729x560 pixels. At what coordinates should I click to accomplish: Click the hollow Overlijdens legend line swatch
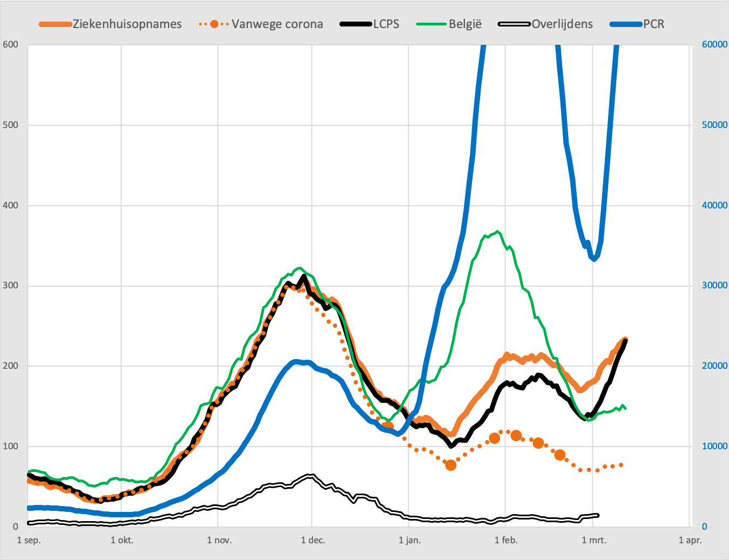[x=514, y=24]
